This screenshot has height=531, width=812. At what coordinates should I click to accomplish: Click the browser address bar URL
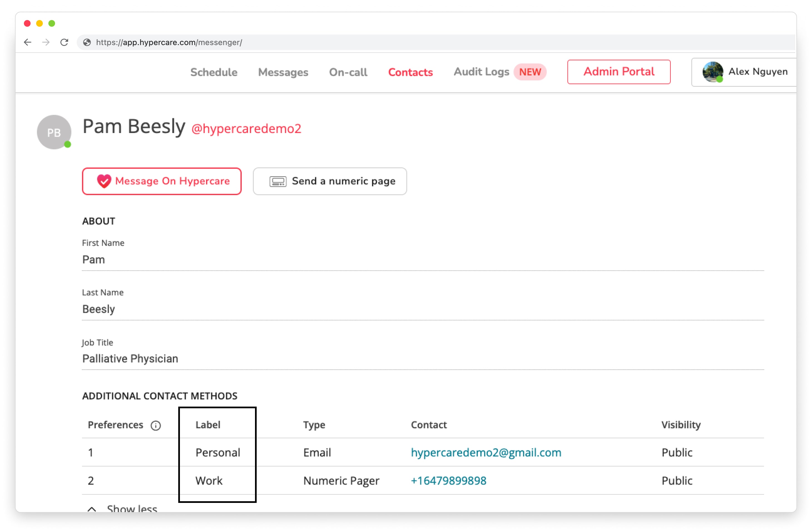tap(169, 42)
